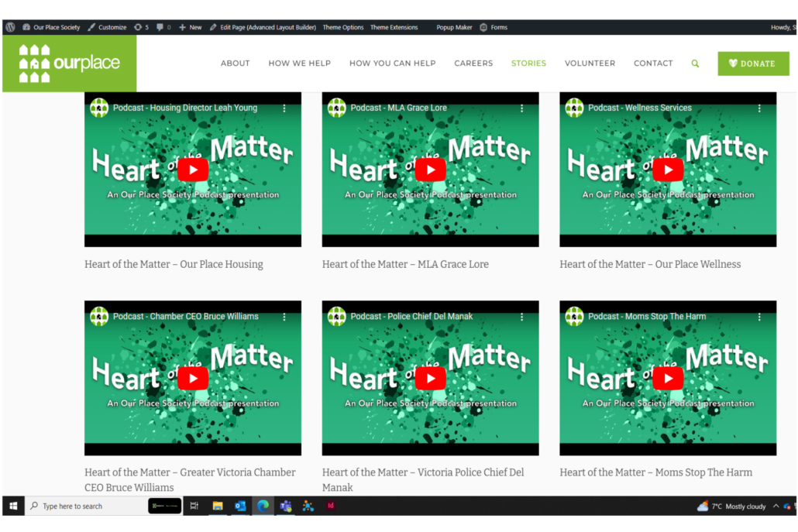Open the HOW WE HELP menu
Image resolution: width=798 pixels, height=532 pixels.
point(300,63)
